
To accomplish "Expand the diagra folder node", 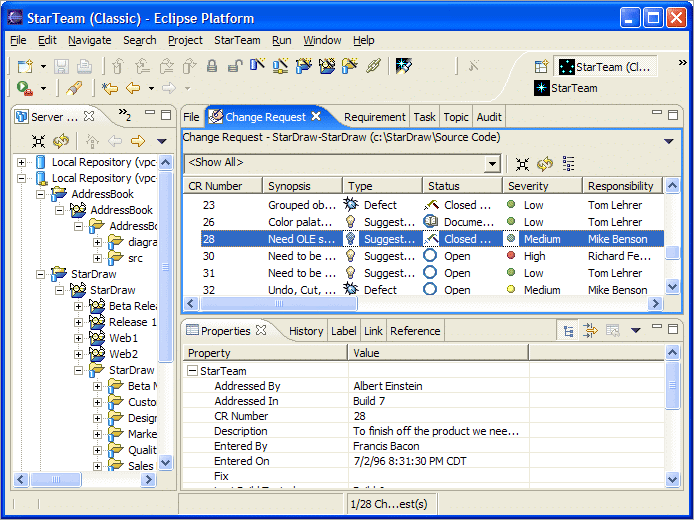I will pyautogui.click(x=97, y=243).
